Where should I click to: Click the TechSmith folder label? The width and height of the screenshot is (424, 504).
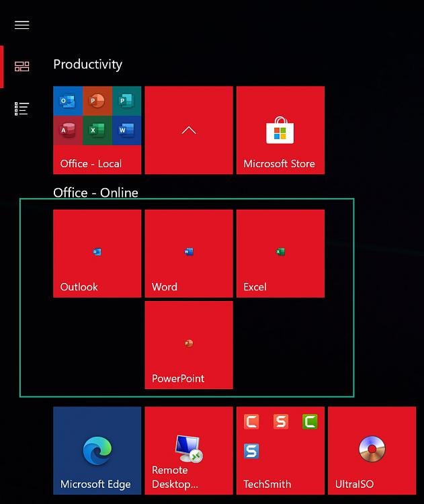(267, 484)
